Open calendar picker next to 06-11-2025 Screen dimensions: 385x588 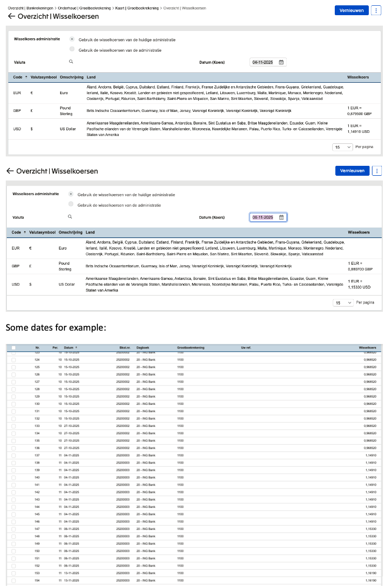(x=281, y=217)
